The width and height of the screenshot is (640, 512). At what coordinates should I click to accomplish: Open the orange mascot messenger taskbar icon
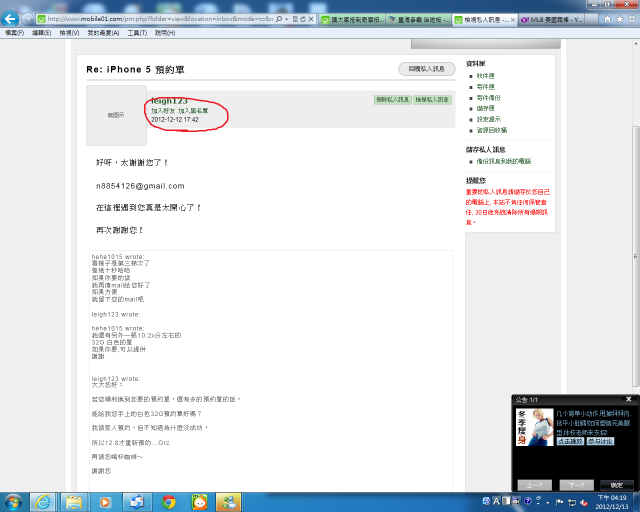(x=200, y=502)
